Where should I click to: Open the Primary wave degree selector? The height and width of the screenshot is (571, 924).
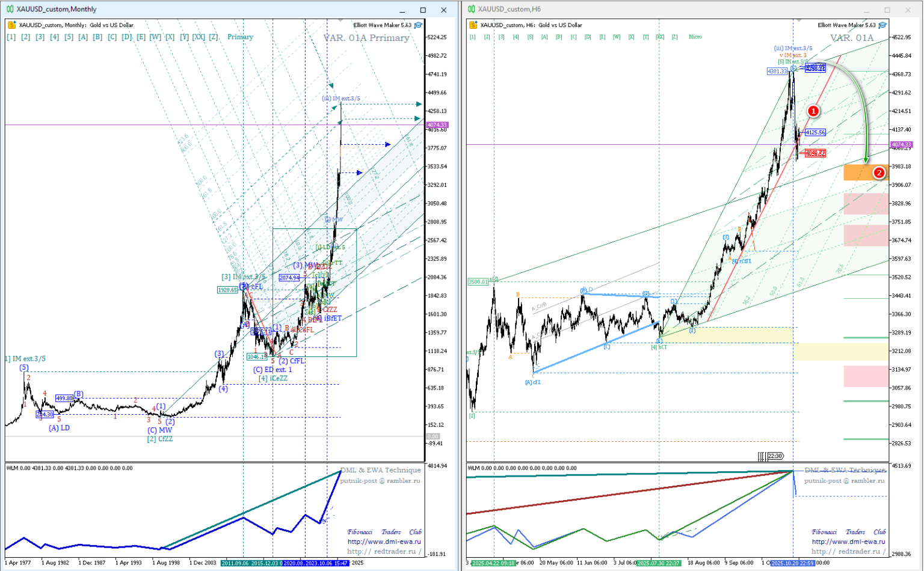(240, 37)
